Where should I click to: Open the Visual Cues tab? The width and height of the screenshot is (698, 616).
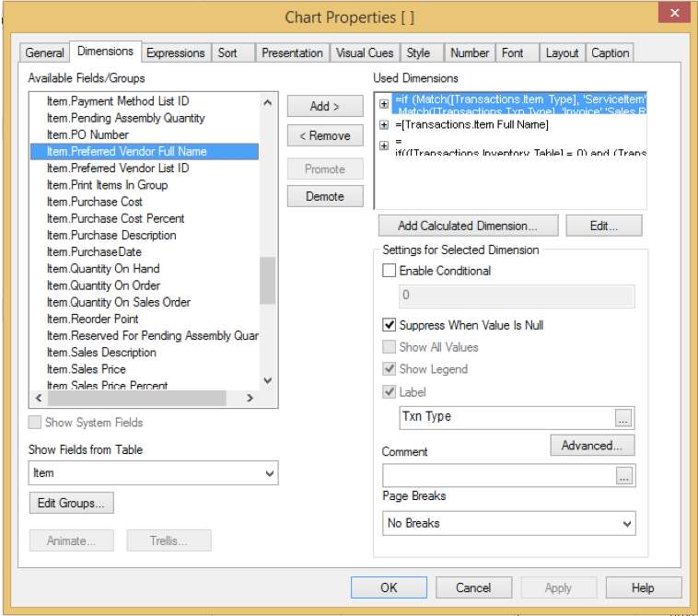365,53
